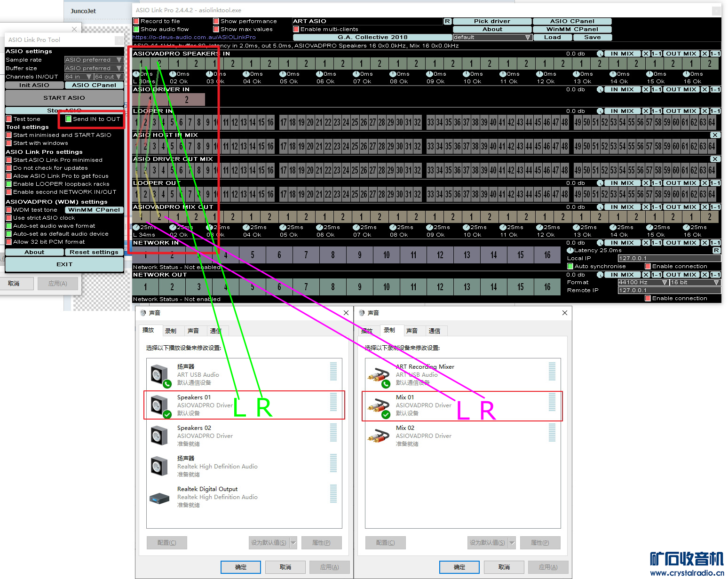The width and height of the screenshot is (728, 579).
Task: Toggle Enable LOOPER loopback racks checkbox
Action: click(x=8, y=184)
